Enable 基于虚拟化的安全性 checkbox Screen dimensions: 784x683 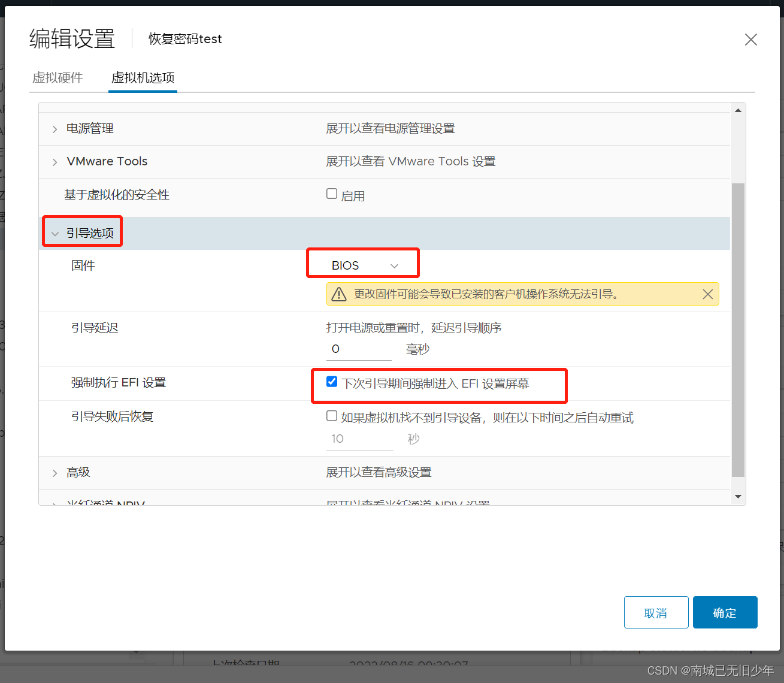tap(332, 194)
